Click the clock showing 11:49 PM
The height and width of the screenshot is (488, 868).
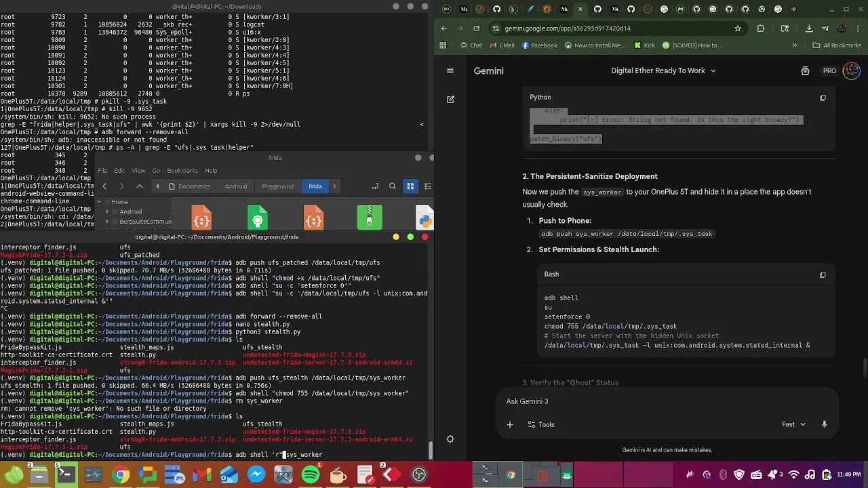pyautogui.click(x=848, y=475)
